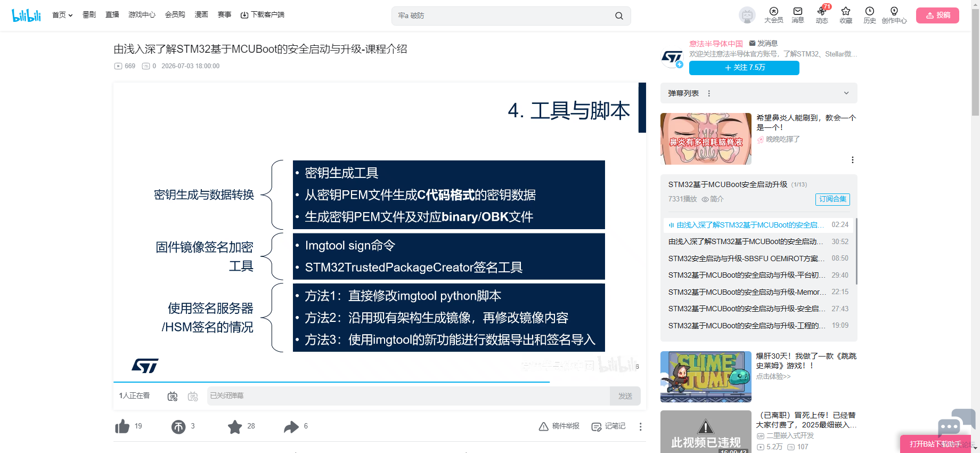Viewport: 980px width, 453px height.
Task: Open more actions below the video
Action: tap(641, 426)
